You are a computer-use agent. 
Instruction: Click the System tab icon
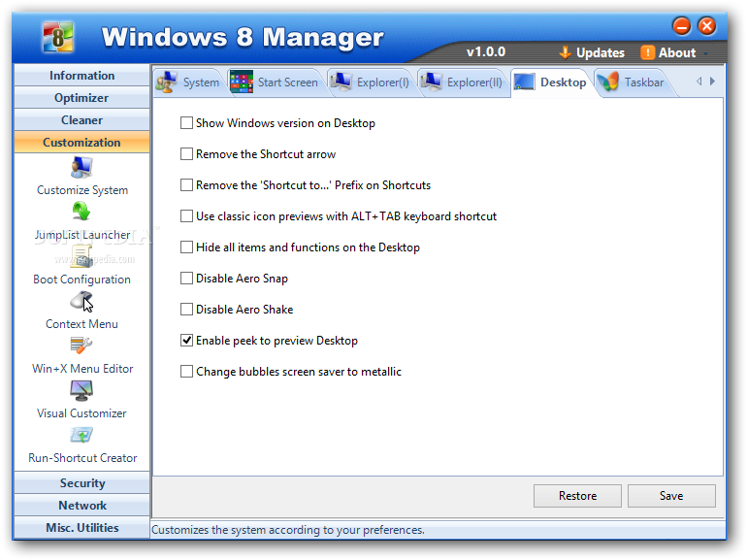click(167, 82)
